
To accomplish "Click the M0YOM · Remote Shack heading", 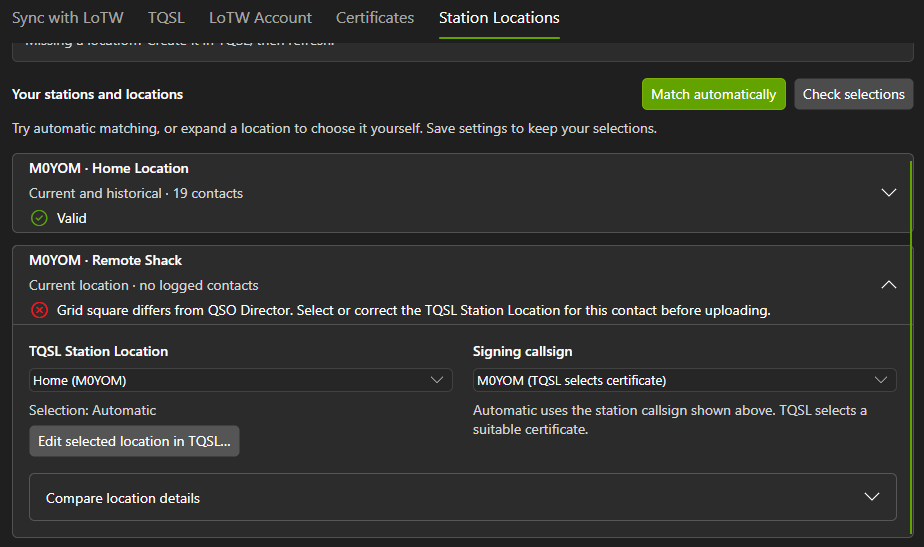I will (x=105, y=261).
